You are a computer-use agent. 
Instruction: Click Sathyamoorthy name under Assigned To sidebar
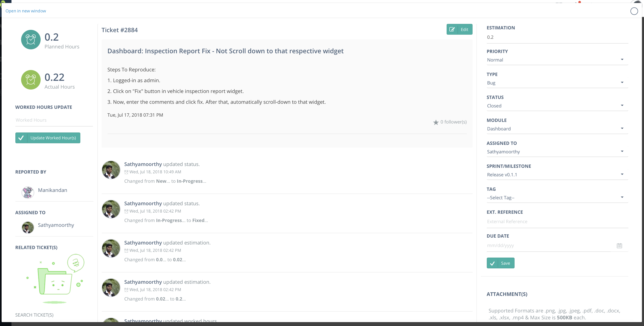(56, 225)
